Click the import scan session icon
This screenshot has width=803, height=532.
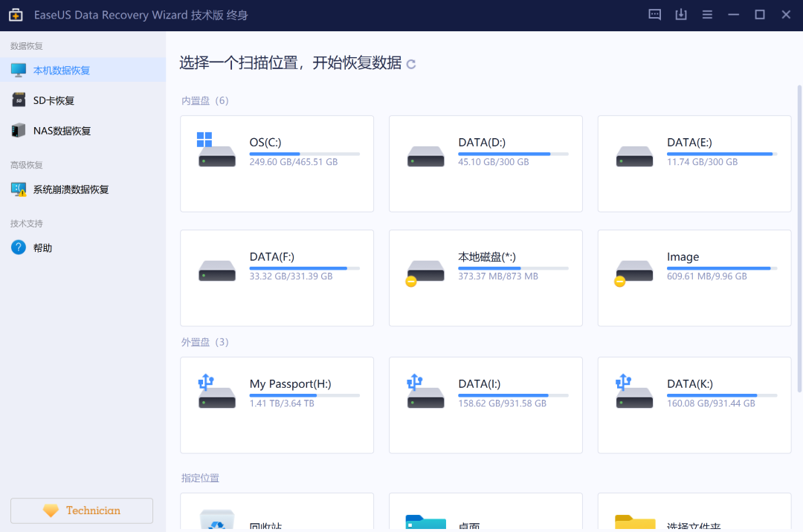[x=680, y=14]
